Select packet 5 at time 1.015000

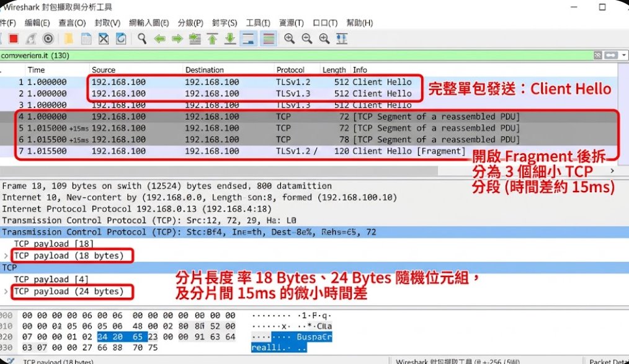point(309,128)
